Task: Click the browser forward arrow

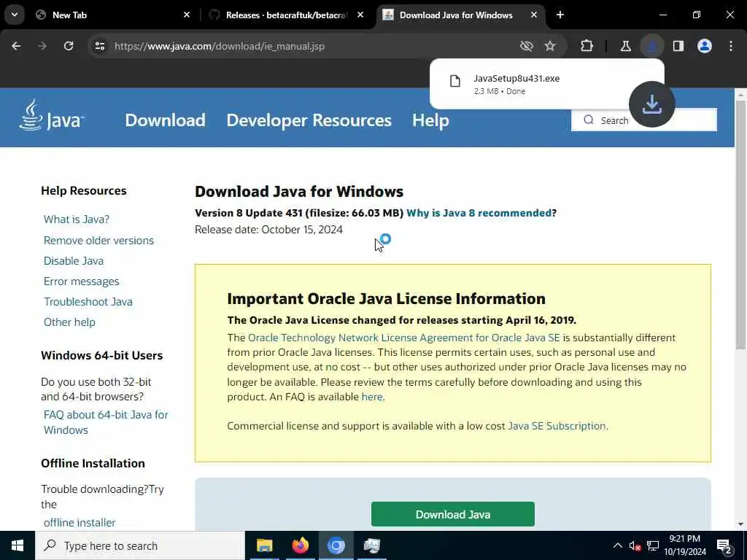Action: (42, 46)
